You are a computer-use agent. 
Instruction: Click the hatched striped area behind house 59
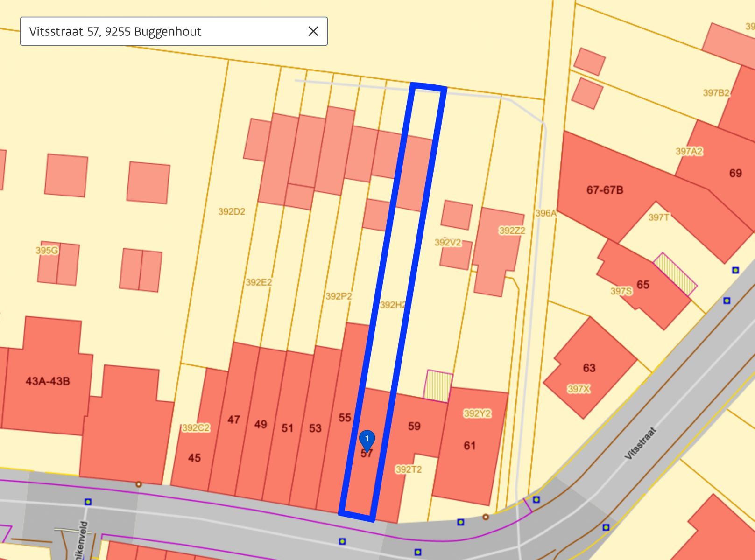point(438,386)
